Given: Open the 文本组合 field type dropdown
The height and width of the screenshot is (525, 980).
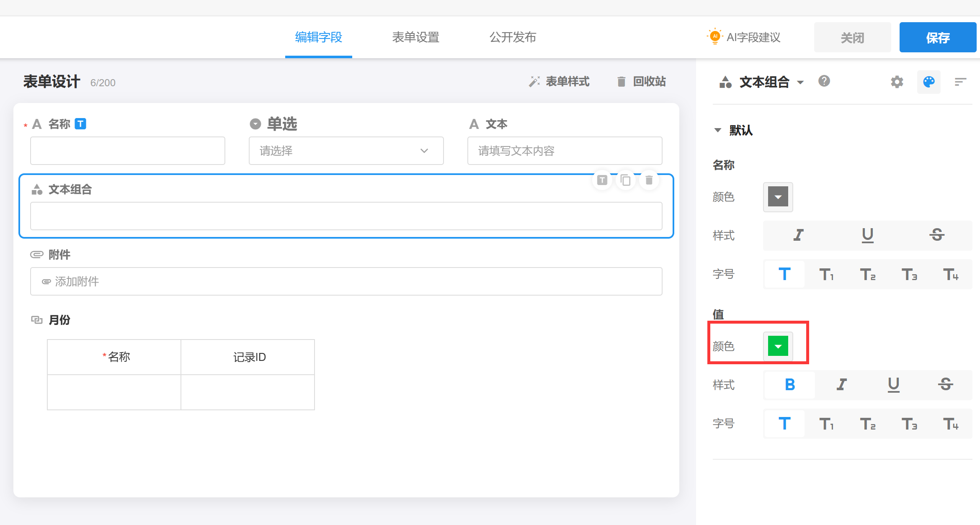Looking at the screenshot, I should [x=800, y=82].
